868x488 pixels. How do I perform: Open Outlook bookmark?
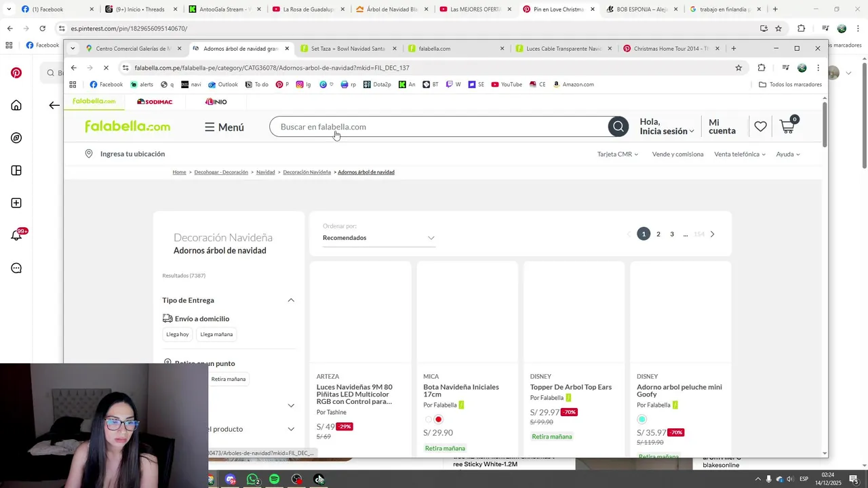[x=223, y=85]
